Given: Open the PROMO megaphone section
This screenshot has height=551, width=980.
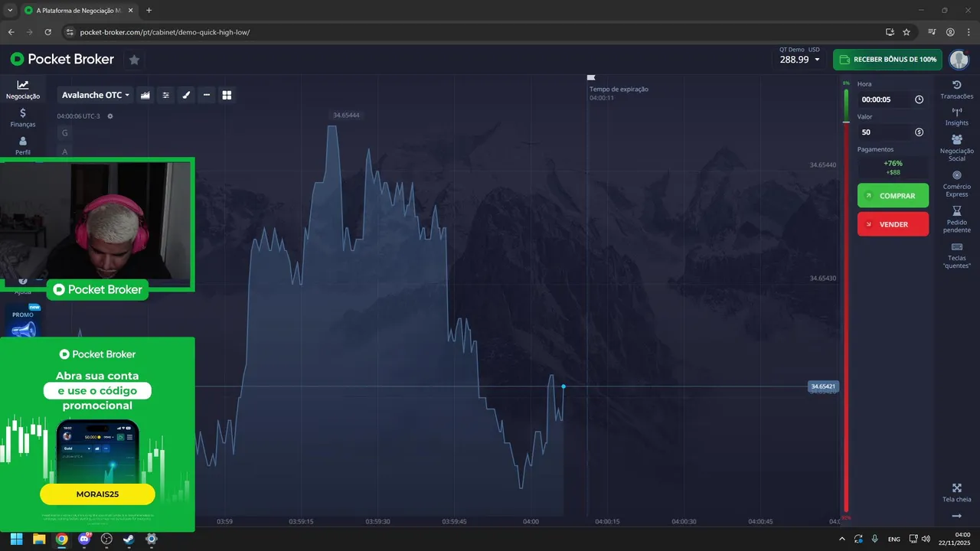Looking at the screenshot, I should (x=23, y=322).
